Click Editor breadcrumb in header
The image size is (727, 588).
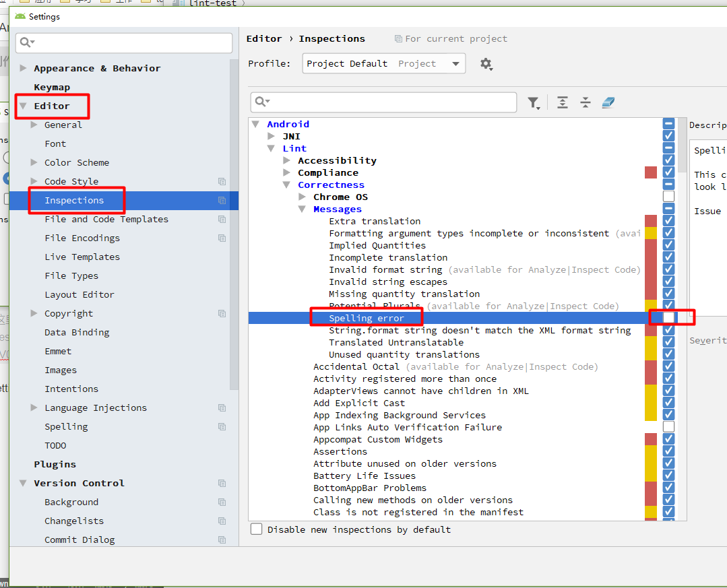pyautogui.click(x=264, y=39)
